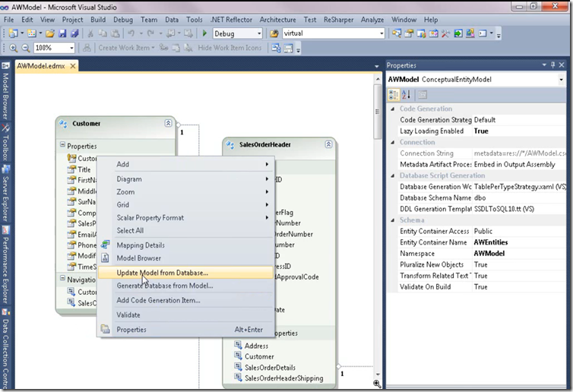
Task: Collapse the SalesOrderHeader entity box
Action: (x=328, y=144)
